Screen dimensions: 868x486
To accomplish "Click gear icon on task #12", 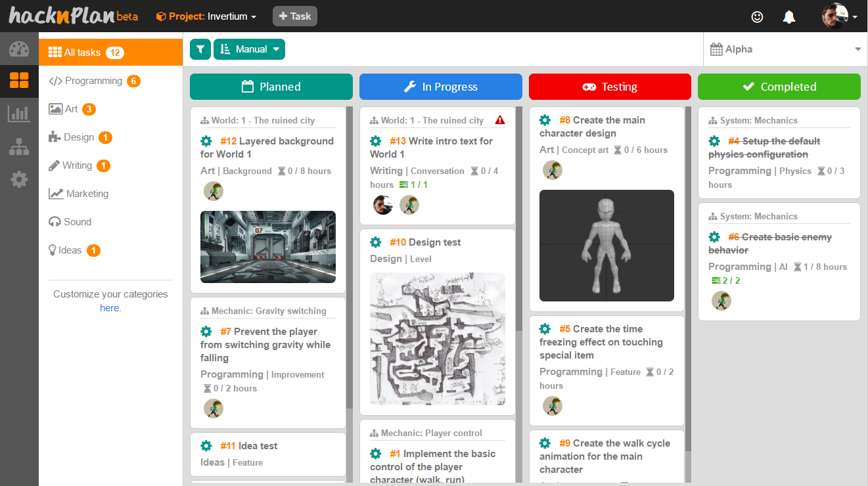I will tap(206, 141).
